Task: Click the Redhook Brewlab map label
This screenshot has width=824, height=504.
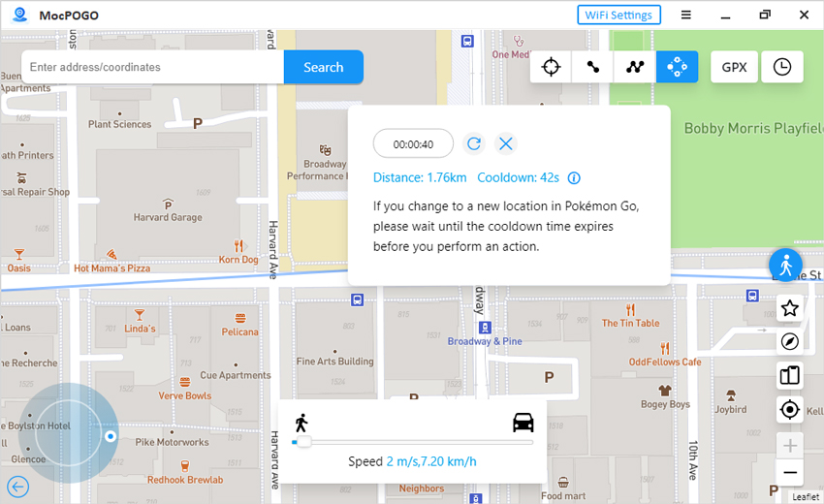Action: click(185, 480)
